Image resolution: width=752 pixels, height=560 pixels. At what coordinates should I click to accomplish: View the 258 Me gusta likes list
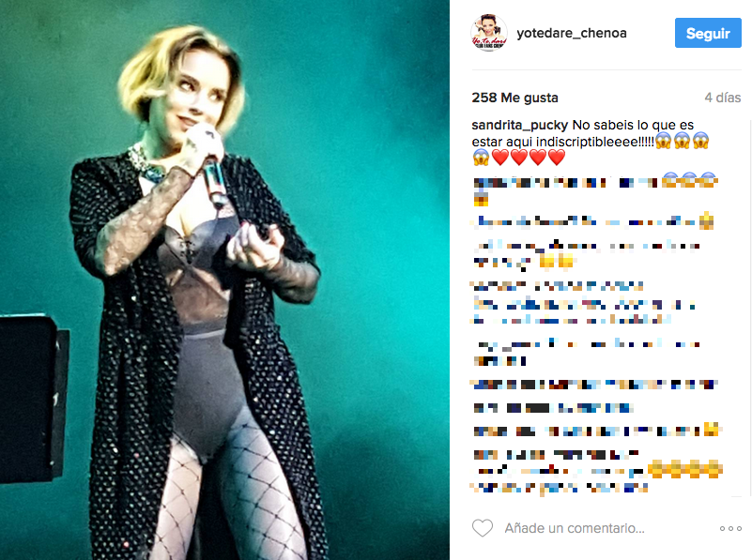[x=514, y=98]
